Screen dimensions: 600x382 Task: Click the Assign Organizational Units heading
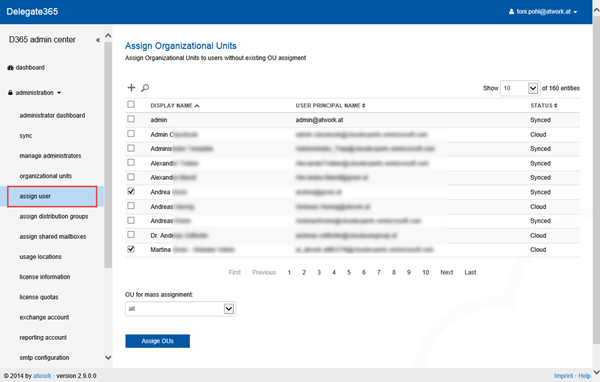pos(181,46)
